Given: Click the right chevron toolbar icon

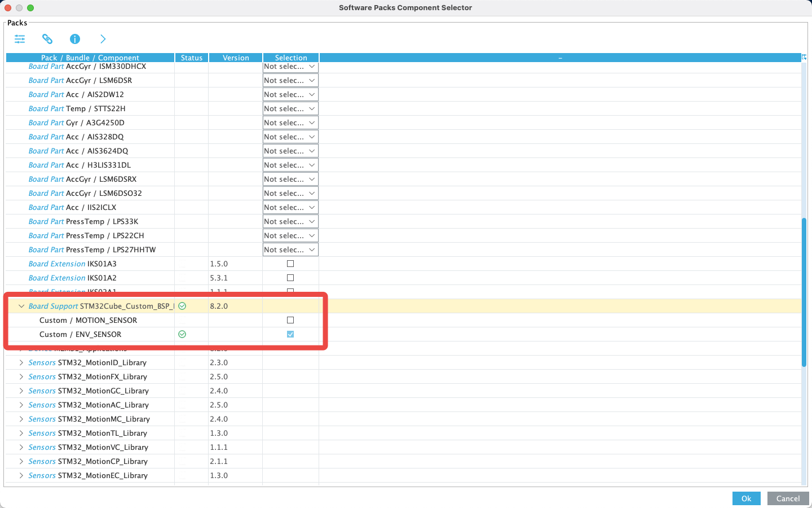Looking at the screenshot, I should (x=103, y=39).
